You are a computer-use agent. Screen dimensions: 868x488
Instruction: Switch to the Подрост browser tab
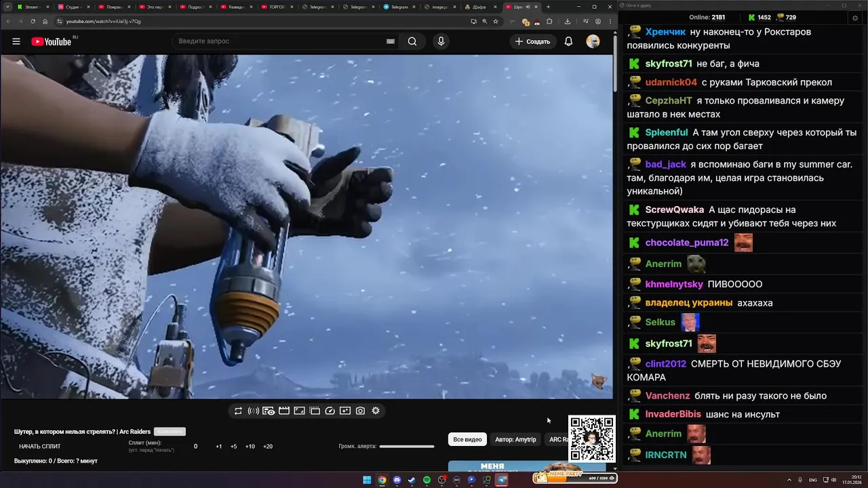click(195, 7)
